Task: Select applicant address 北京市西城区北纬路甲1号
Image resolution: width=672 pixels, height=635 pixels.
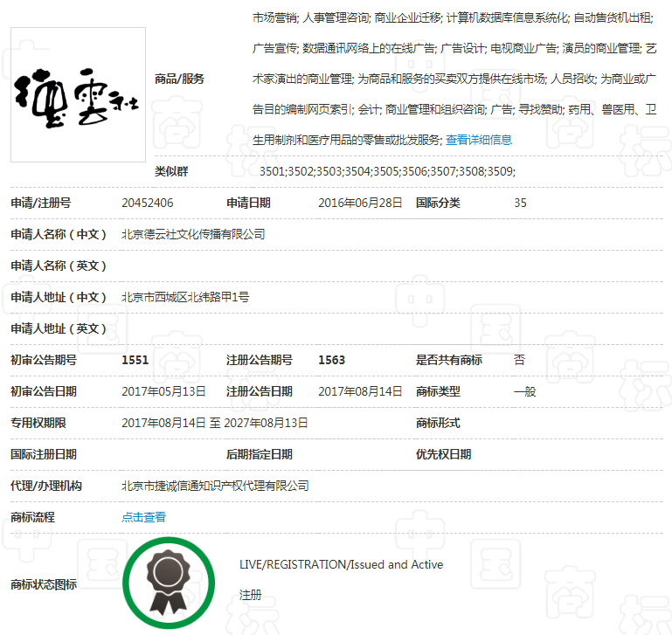Action: click(185, 297)
